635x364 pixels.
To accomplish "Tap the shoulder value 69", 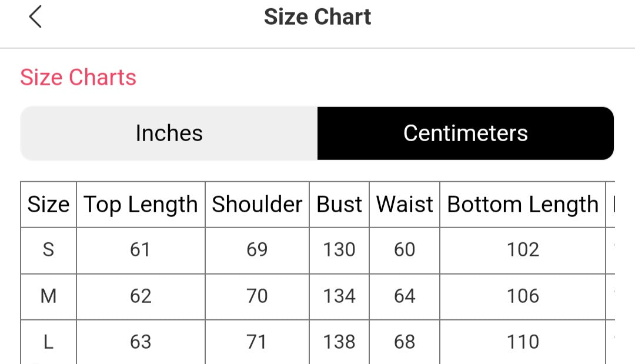I will pyautogui.click(x=257, y=250).
